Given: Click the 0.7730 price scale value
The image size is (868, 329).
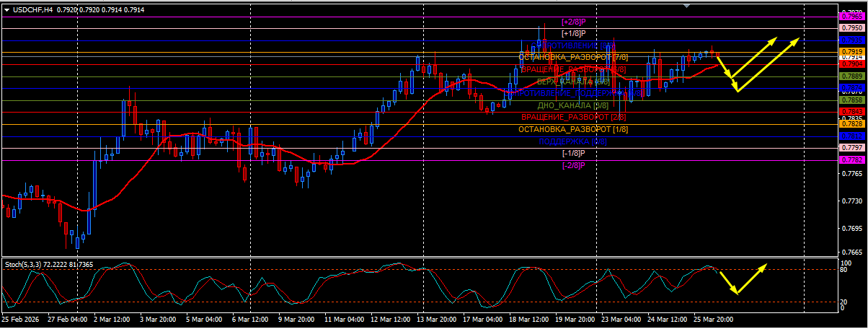Looking at the screenshot, I should tap(852, 201).
